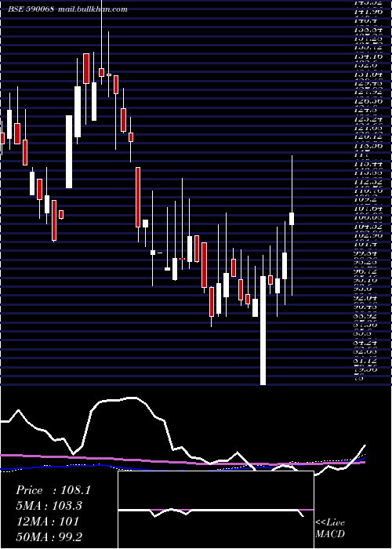392x549 pixels.
Task: Click the '134.16' price axis label
Action: pos(368,56)
